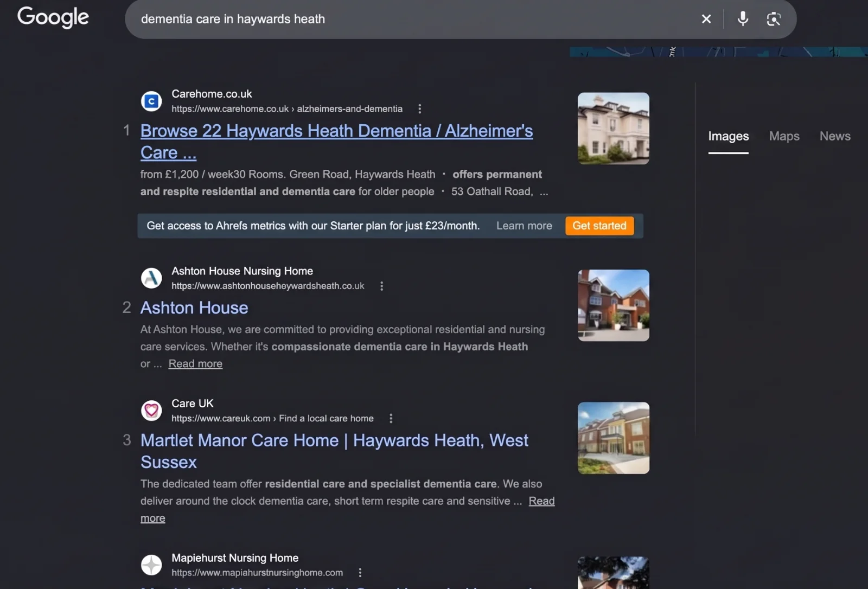Click the Carehome.co.uk result thumbnail image

[613, 129]
